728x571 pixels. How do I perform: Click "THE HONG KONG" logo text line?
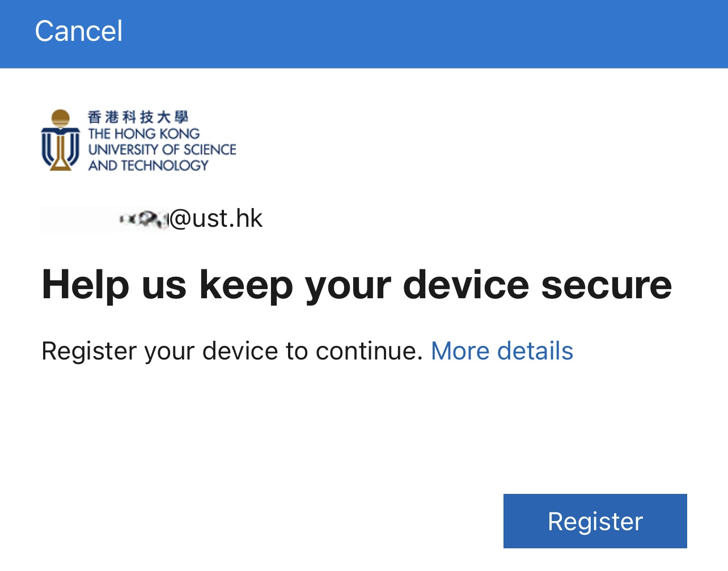144,134
